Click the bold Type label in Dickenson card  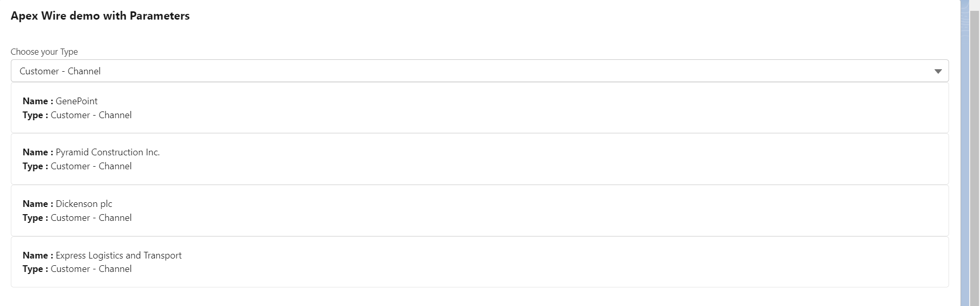(35, 218)
